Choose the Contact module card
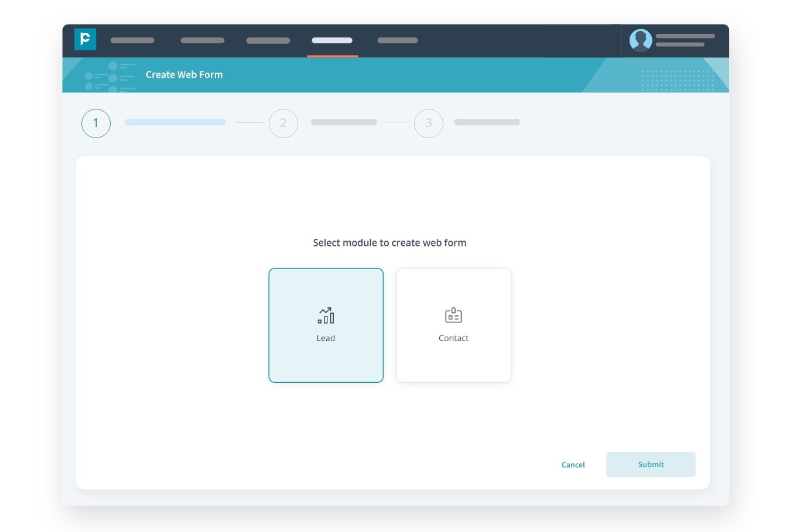This screenshot has width=800, height=532. coord(453,325)
